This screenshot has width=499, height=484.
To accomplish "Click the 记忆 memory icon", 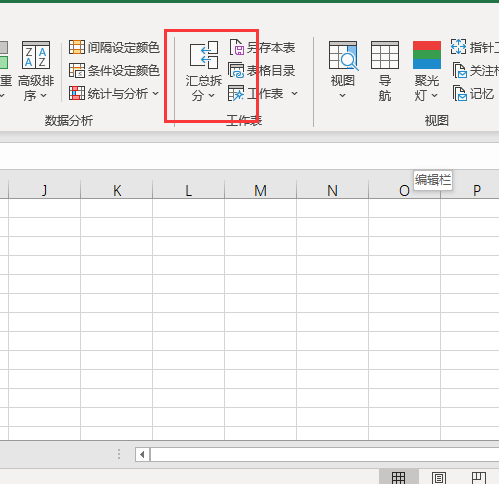I will pyautogui.click(x=460, y=93).
